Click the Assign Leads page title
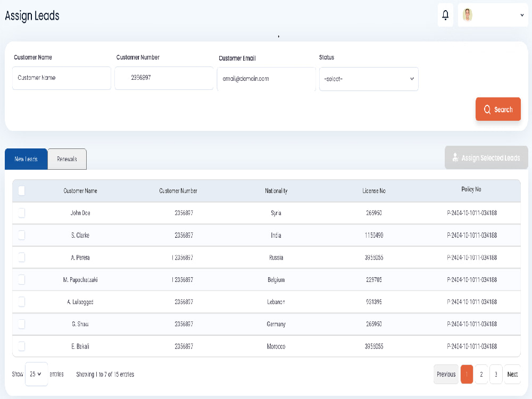Image resolution: width=532 pixels, height=399 pixels. [32, 16]
